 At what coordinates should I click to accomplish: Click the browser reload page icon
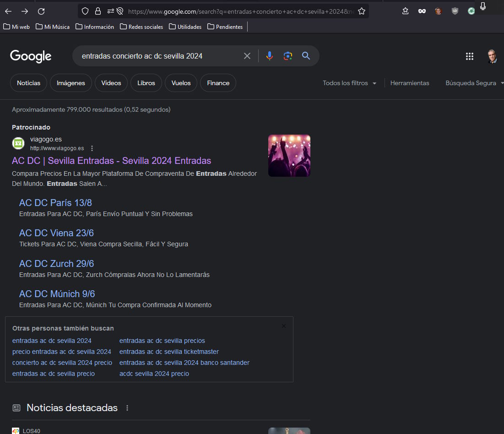pyautogui.click(x=41, y=11)
